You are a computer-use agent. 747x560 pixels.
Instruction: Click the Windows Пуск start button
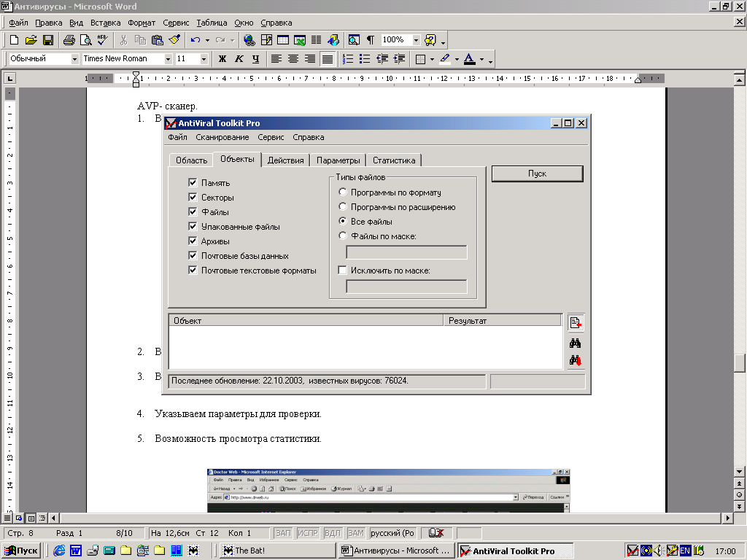tap(22, 551)
